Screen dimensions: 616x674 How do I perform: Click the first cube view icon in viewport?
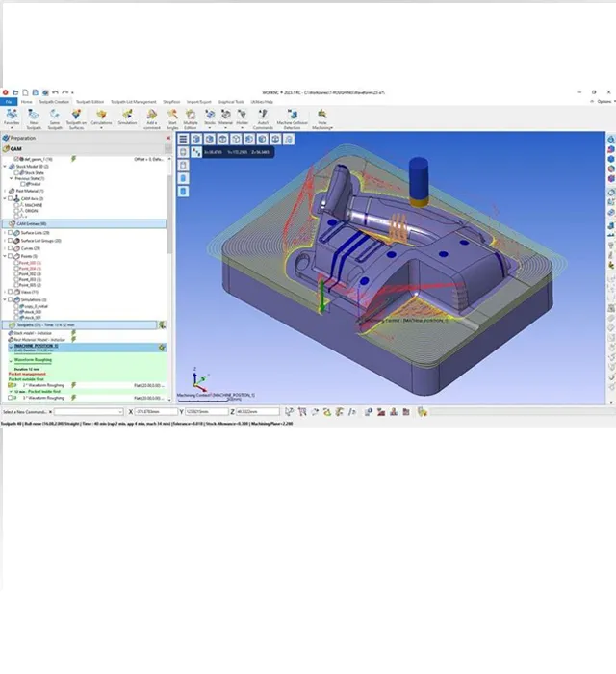(x=196, y=139)
